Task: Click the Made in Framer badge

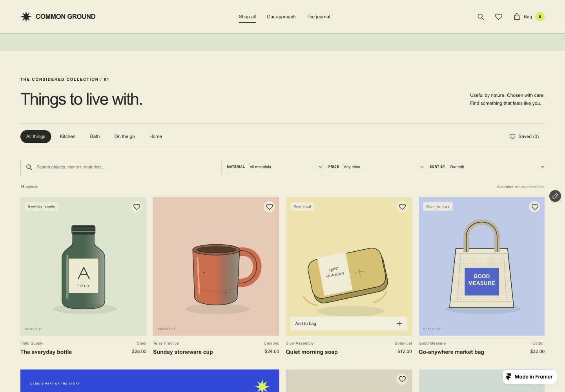Action: click(530, 377)
